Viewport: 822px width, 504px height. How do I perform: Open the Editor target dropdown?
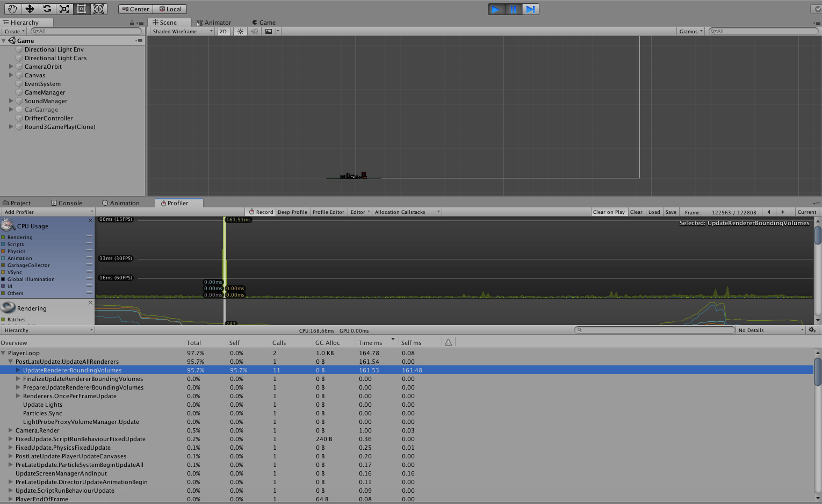(x=360, y=212)
